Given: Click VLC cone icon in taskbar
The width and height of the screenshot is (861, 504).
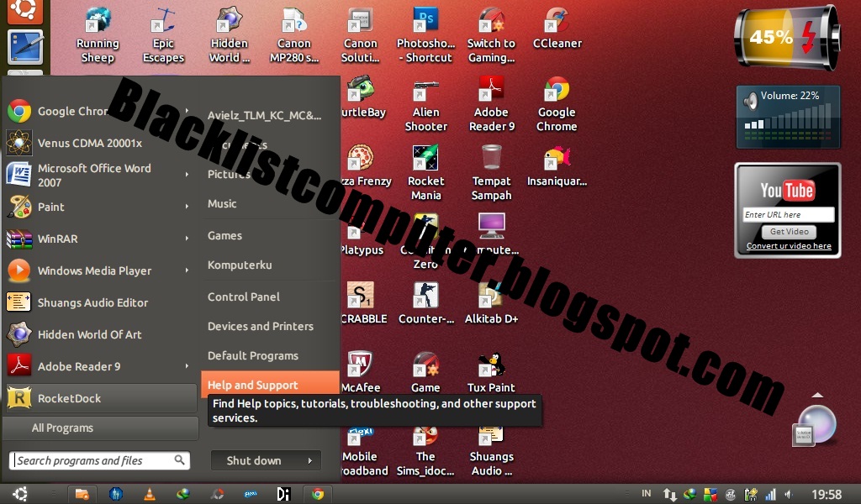Looking at the screenshot, I should click(149, 494).
